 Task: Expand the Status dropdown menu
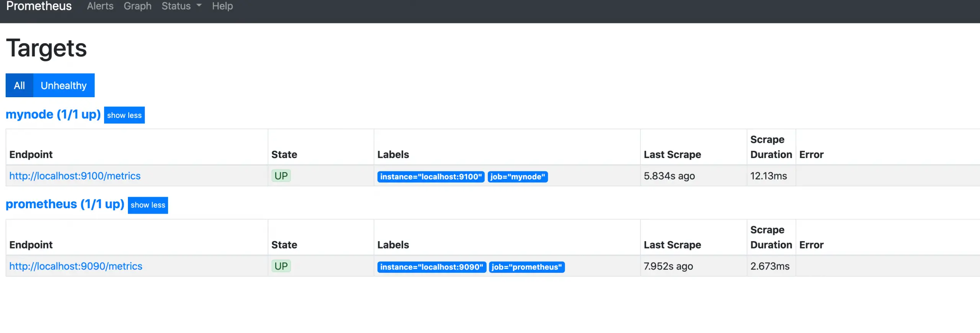click(x=181, y=6)
